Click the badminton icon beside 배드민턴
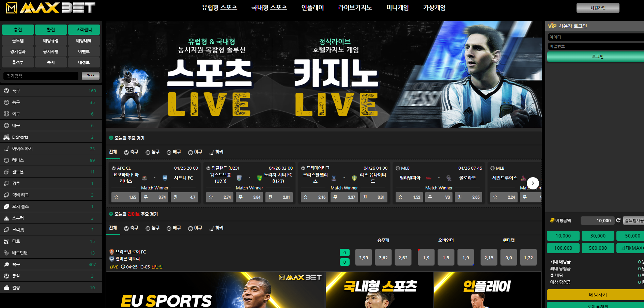Viewport: 644px width, 308px height. click(6, 253)
